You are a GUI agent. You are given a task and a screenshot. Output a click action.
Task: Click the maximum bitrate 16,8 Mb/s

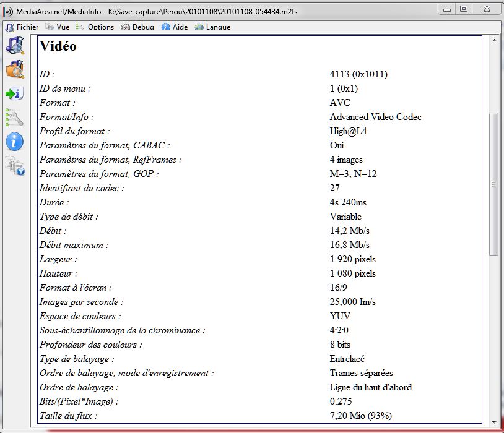350,245
